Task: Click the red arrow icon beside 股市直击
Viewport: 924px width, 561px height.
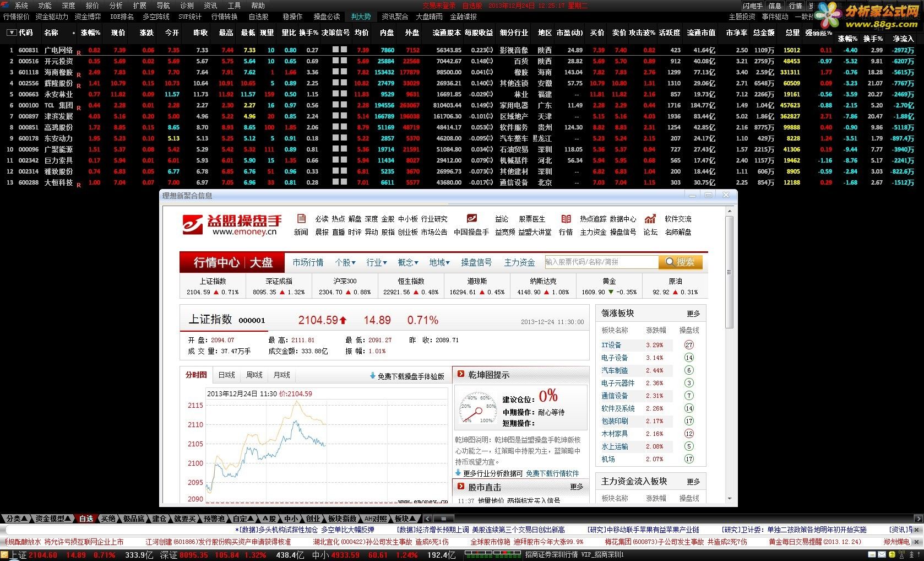Action: click(460, 487)
